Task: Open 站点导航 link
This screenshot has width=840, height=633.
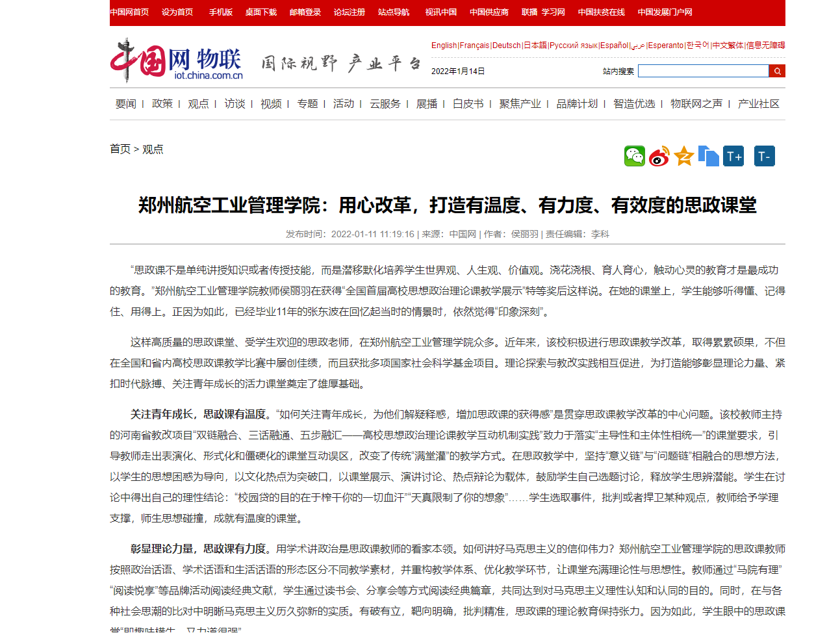Action: pos(394,12)
